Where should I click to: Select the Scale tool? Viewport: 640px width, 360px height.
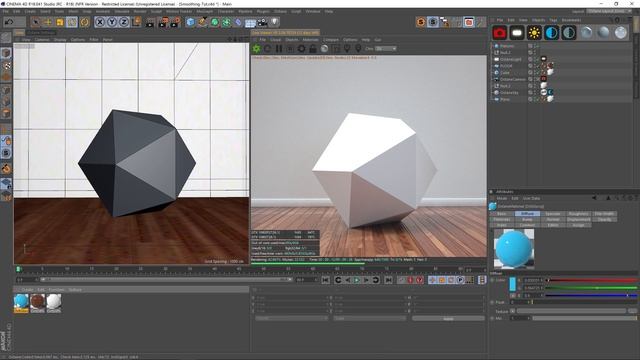pyautogui.click(x=60, y=22)
